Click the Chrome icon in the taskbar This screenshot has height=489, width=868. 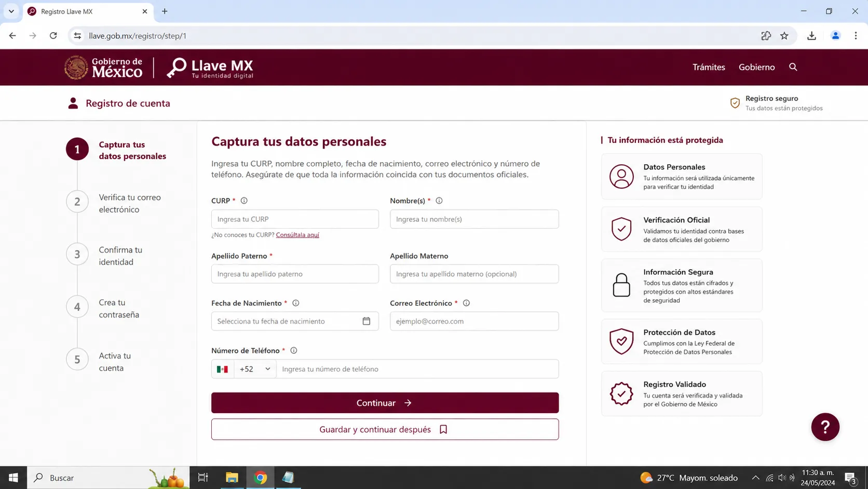(261, 478)
